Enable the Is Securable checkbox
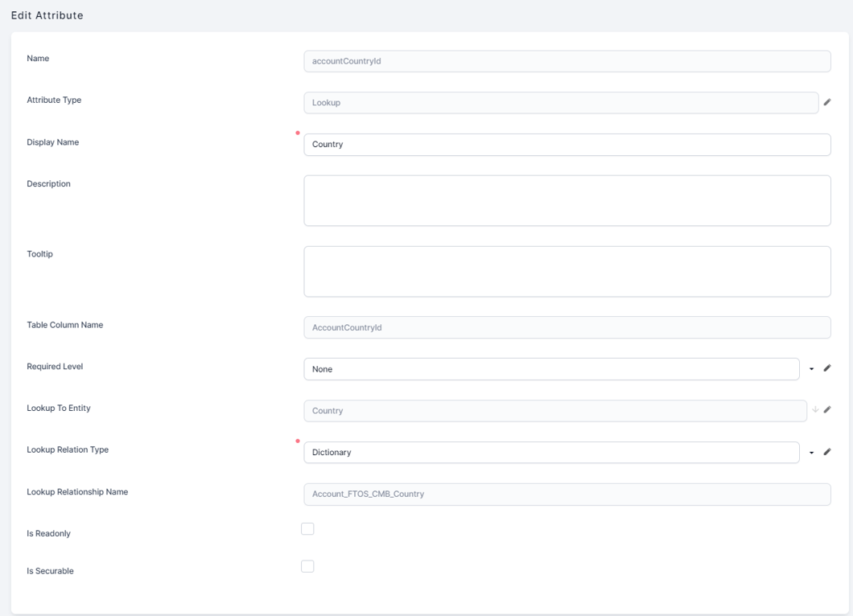 click(307, 566)
